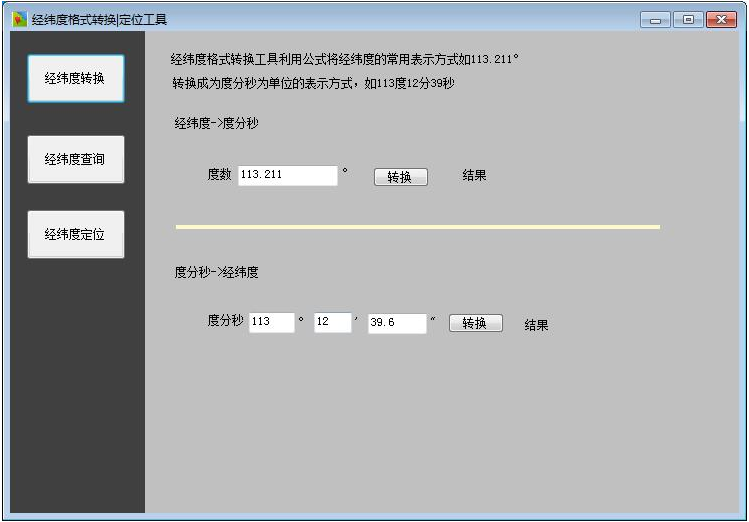The height and width of the screenshot is (522, 749).
Task: Open the 经纬度转换 sidebar tab
Action: [76, 78]
